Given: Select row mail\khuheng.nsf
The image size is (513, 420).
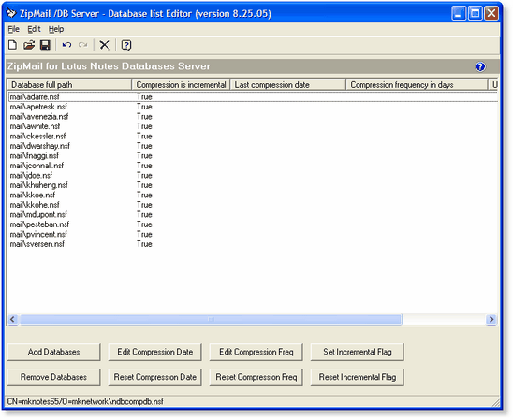Looking at the screenshot, I should tap(253, 185).
